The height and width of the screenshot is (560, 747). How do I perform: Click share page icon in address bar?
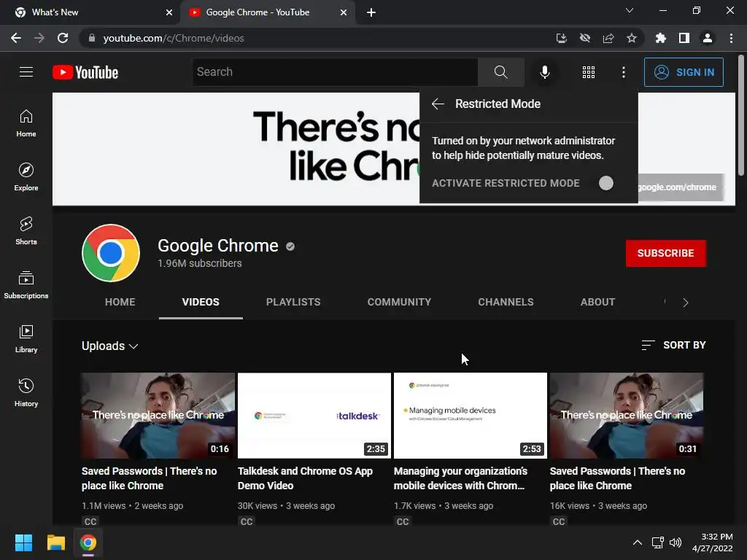click(x=608, y=38)
